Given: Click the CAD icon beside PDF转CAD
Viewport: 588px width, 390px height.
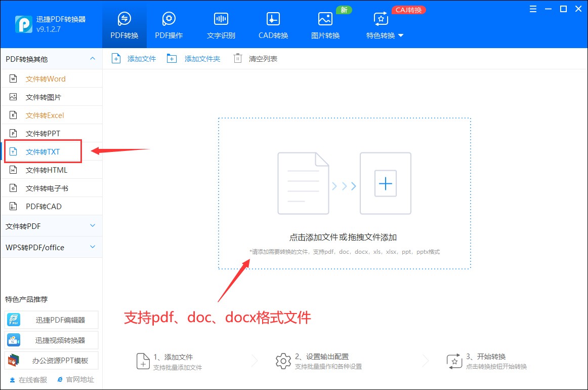Looking at the screenshot, I should tap(13, 206).
